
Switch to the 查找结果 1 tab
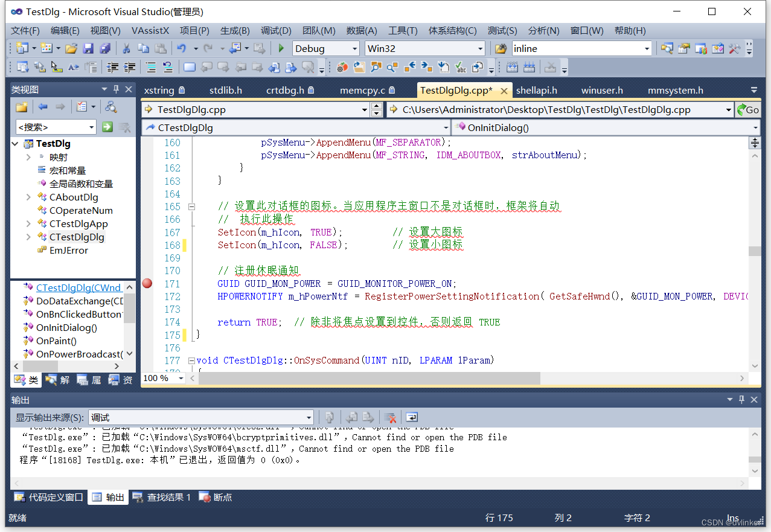[x=162, y=497]
